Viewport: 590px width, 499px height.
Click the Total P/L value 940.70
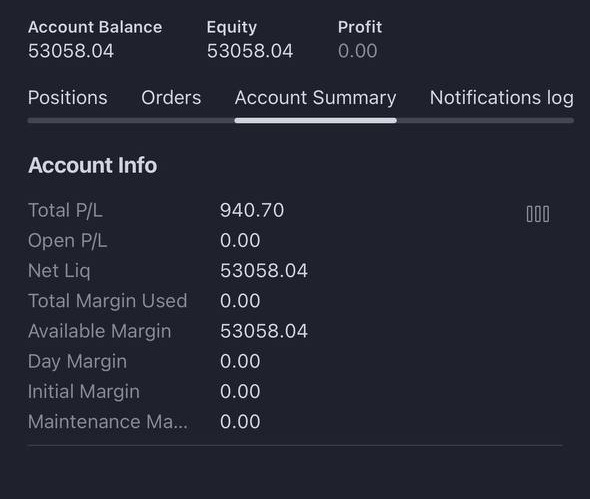(252, 210)
